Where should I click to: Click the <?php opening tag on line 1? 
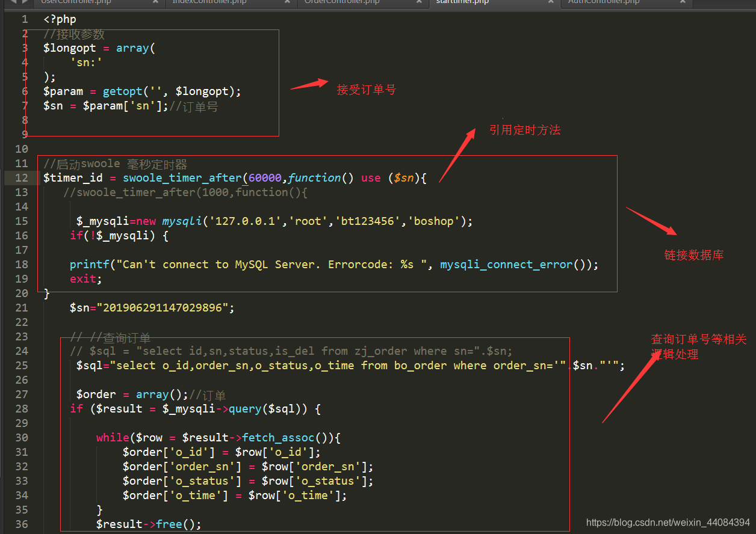(x=60, y=19)
